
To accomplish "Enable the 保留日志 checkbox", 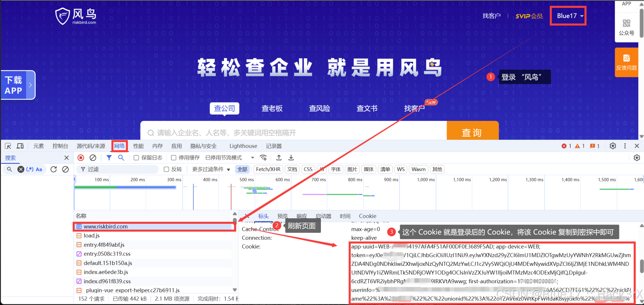I will point(136,158).
